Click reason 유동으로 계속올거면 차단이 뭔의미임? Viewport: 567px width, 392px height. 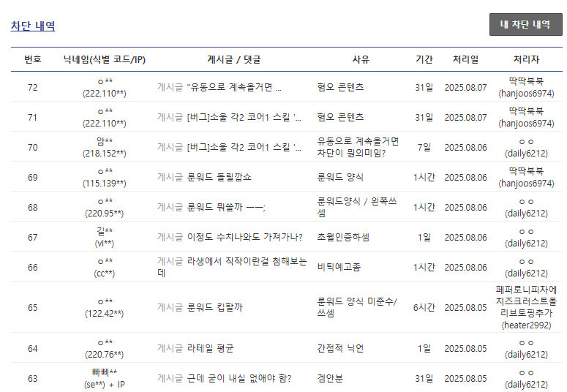[358, 147]
